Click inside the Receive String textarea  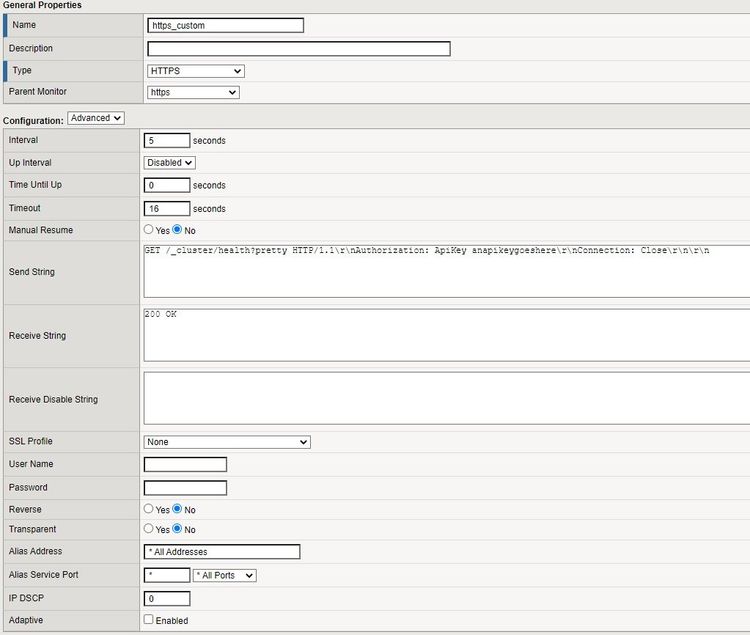pos(446,335)
